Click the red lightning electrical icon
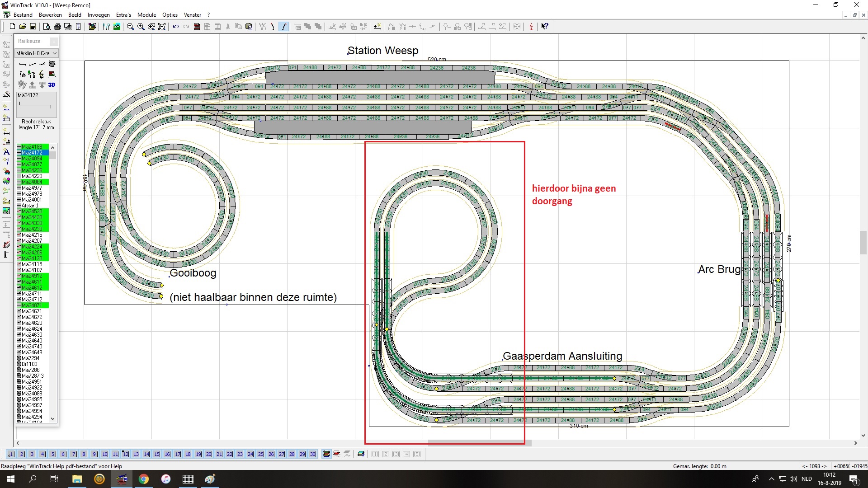868x488 pixels. (x=531, y=27)
